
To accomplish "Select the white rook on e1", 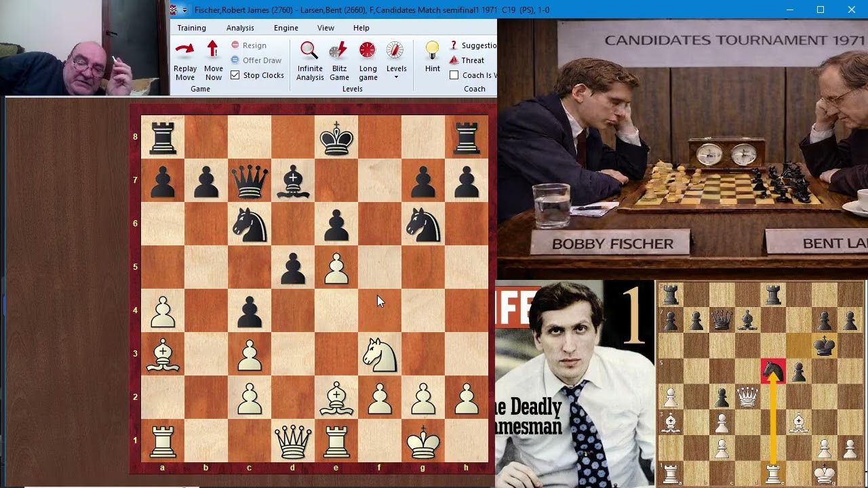I will click(336, 441).
